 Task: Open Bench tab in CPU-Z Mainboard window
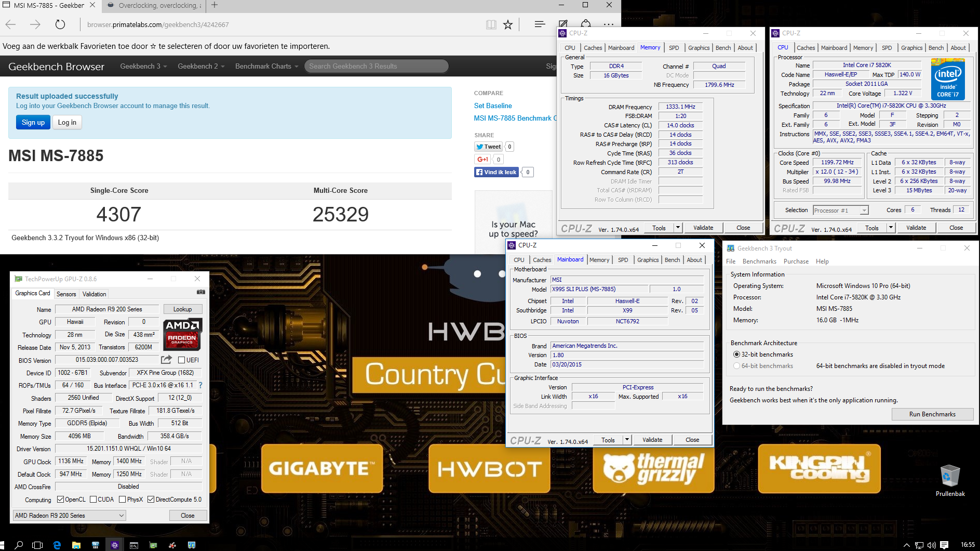pos(672,260)
